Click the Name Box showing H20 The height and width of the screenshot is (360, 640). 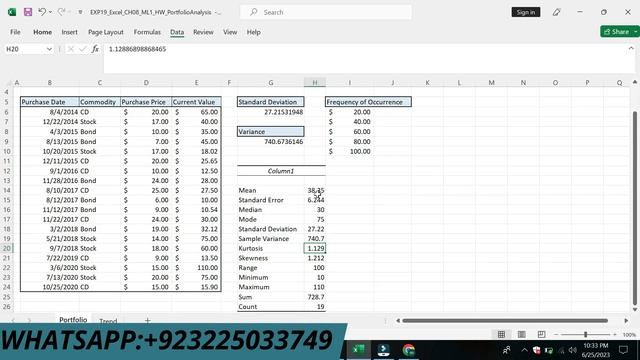[x=24, y=49]
